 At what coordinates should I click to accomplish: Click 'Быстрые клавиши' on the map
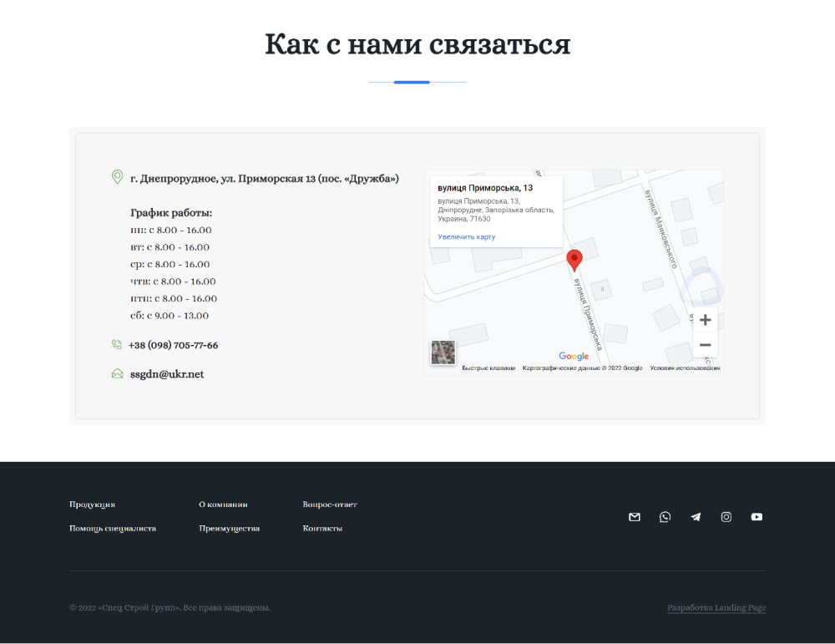[488, 368]
